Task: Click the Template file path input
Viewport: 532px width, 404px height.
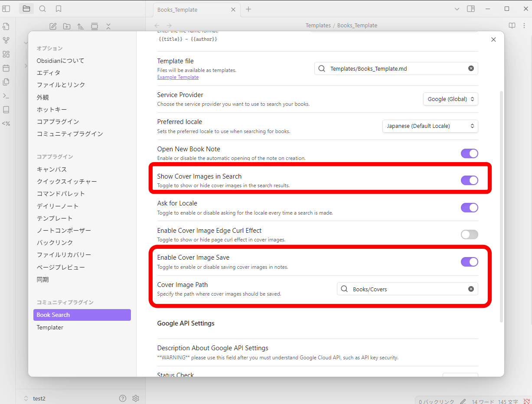Action: pos(396,68)
